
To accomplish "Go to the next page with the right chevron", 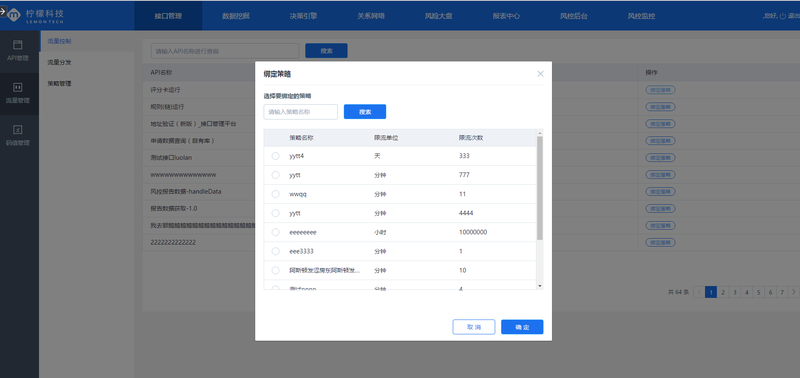I will 793,292.
